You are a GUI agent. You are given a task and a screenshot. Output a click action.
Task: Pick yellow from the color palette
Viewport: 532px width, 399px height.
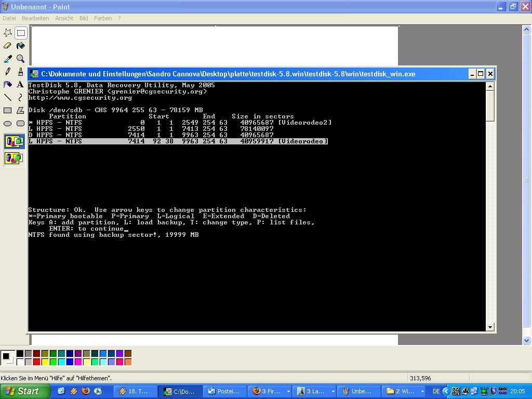coord(45,362)
